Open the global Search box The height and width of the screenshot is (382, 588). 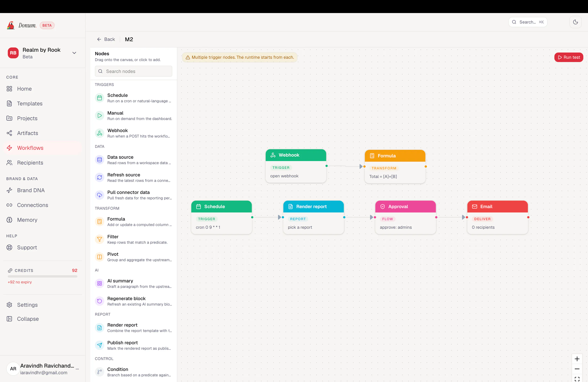click(x=528, y=22)
